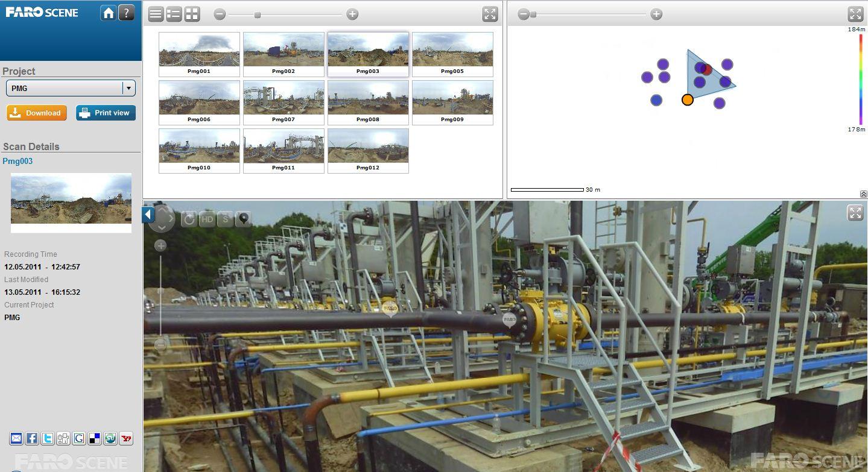Maximize the panorama viewer panel
The height and width of the screenshot is (472, 868).
(x=855, y=212)
